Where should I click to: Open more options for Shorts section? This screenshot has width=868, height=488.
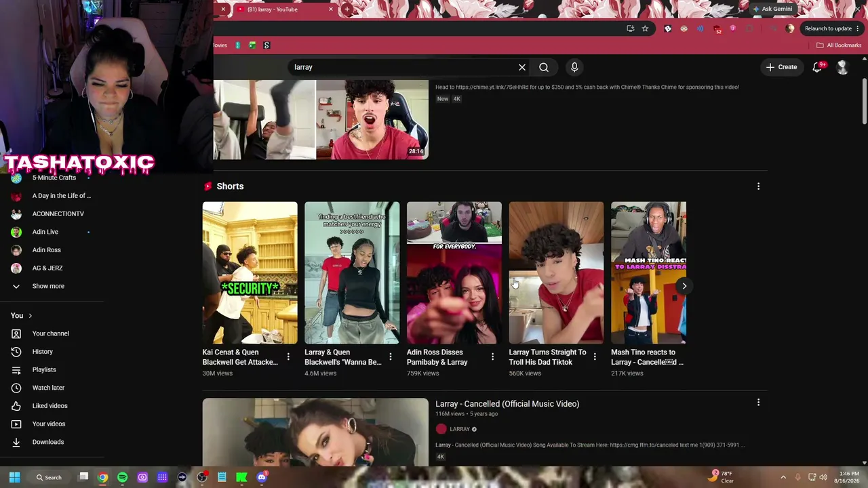pos(758,186)
